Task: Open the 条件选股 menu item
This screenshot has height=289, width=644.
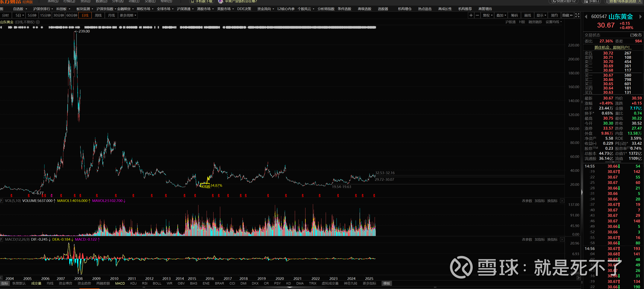Action: (344, 9)
